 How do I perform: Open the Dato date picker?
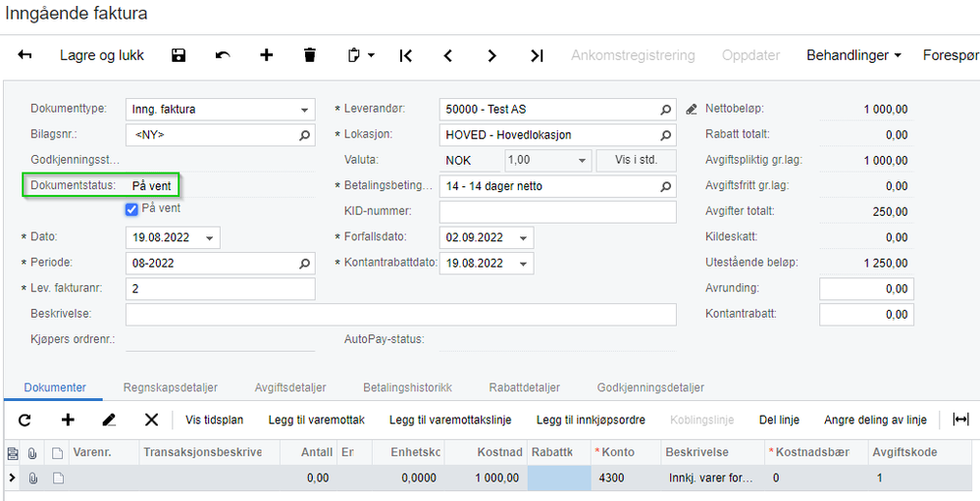click(x=209, y=238)
